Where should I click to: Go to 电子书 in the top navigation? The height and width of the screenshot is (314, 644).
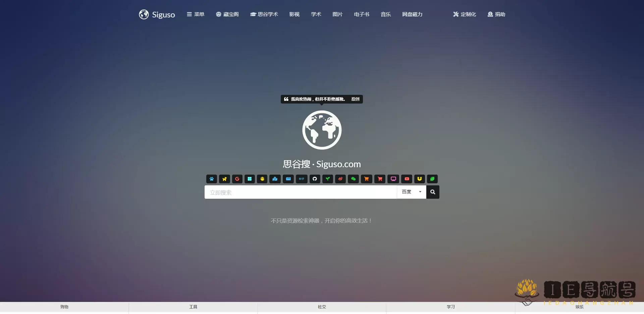coord(361,14)
